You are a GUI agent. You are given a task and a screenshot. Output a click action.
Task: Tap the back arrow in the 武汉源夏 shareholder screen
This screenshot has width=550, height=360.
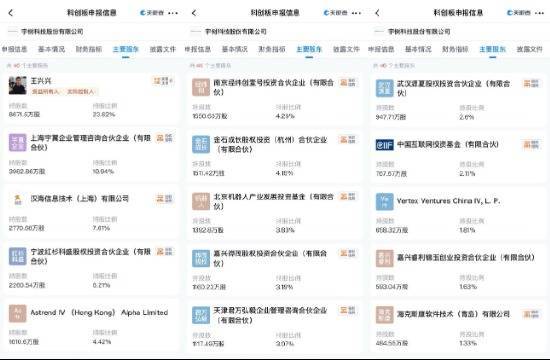[377, 13]
